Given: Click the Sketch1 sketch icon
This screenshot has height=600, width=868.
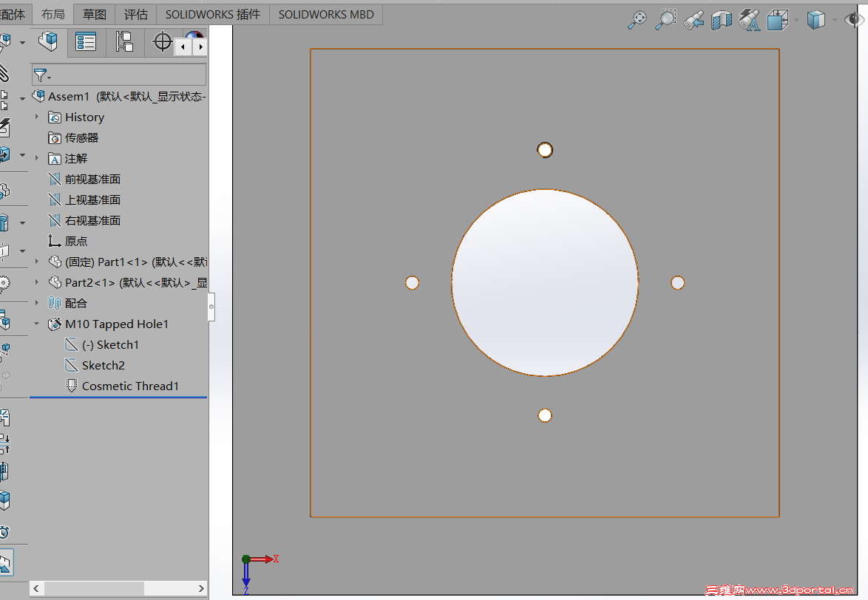Looking at the screenshot, I should coord(72,344).
